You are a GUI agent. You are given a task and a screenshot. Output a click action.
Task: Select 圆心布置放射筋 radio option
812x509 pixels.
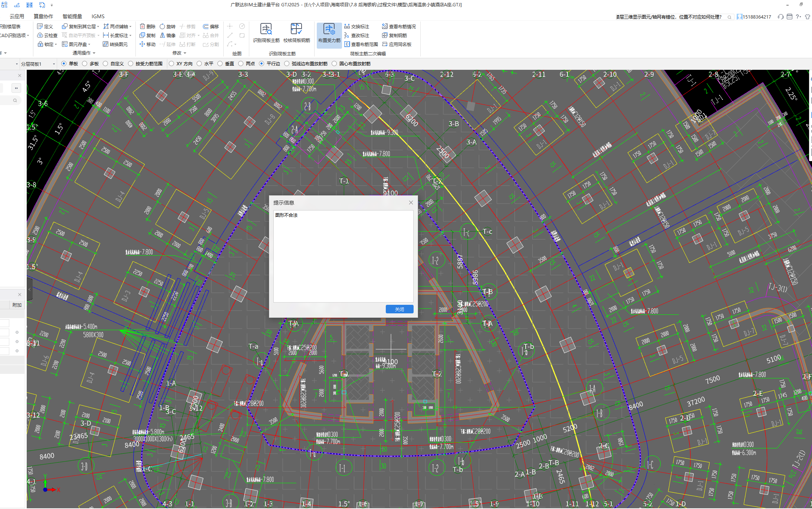334,63
